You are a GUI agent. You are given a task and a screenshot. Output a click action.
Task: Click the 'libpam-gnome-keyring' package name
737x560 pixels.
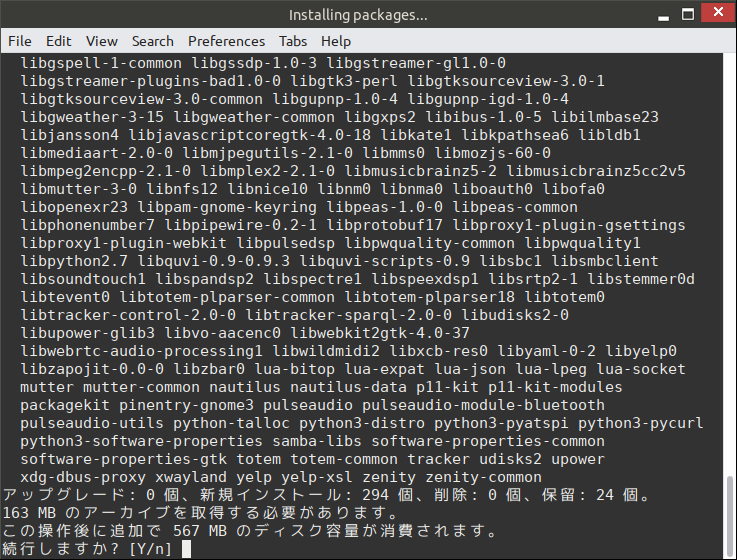227,207
